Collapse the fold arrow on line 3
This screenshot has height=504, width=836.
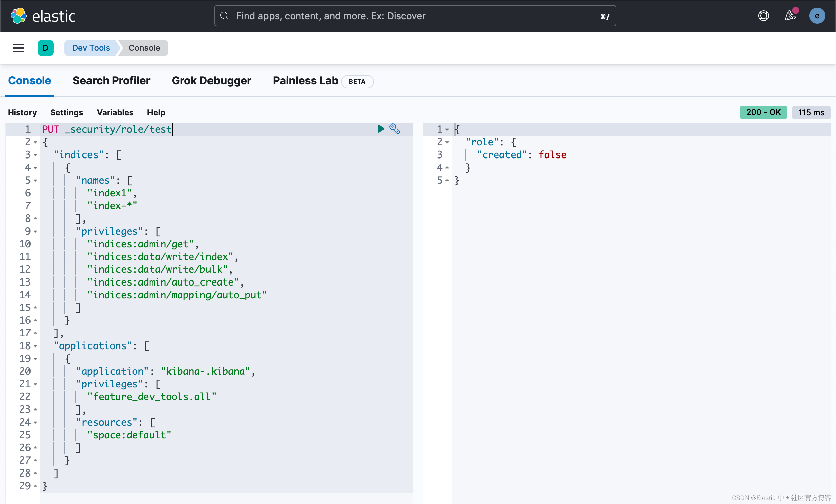click(35, 155)
